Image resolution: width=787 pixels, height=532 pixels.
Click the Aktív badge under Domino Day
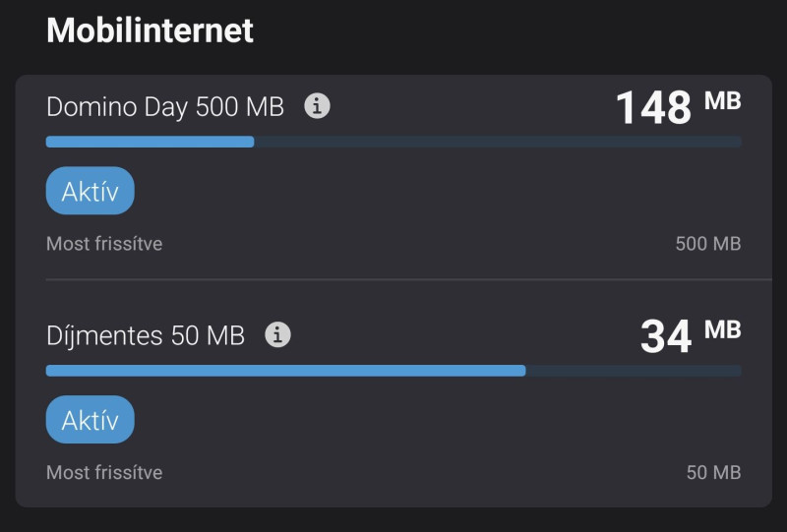(91, 191)
